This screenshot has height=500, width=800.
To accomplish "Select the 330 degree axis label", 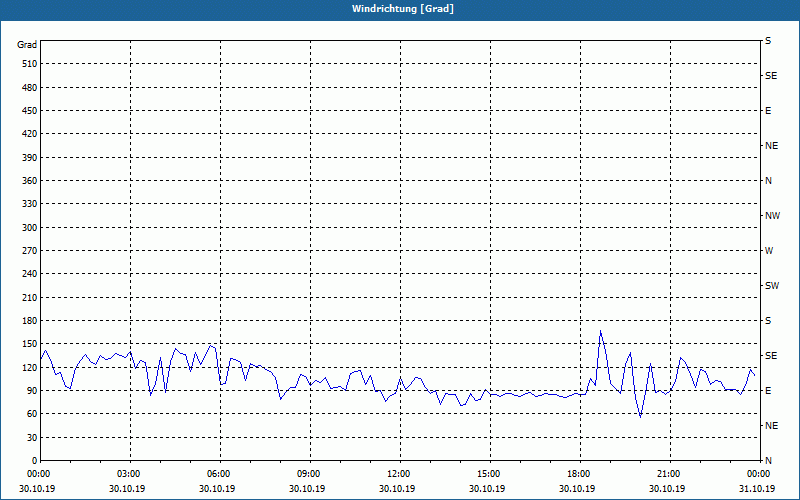I will (29, 204).
